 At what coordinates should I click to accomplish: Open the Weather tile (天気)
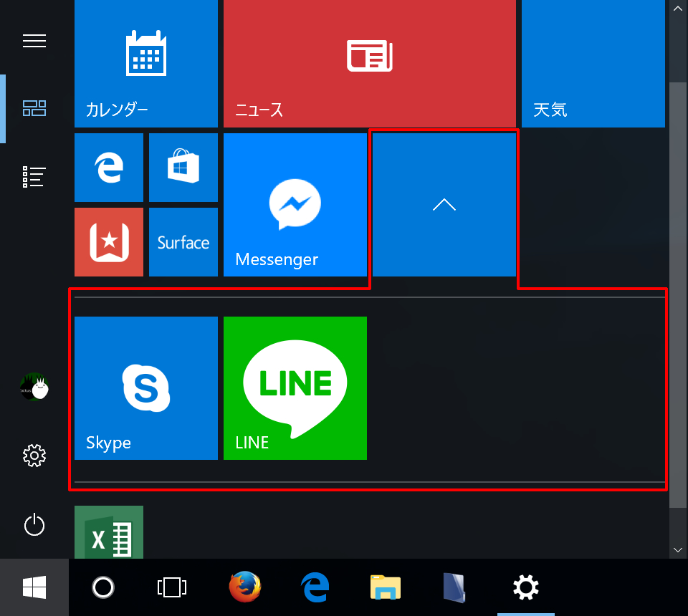click(x=593, y=64)
